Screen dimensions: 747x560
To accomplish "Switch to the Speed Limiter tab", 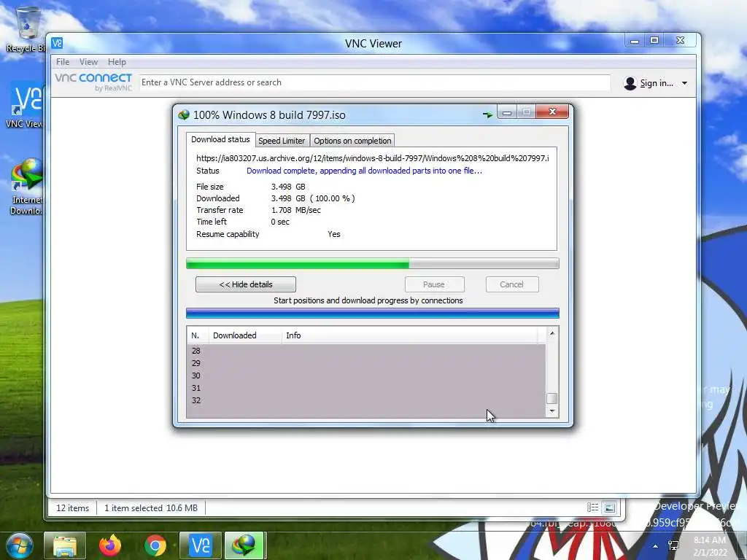I will (282, 141).
